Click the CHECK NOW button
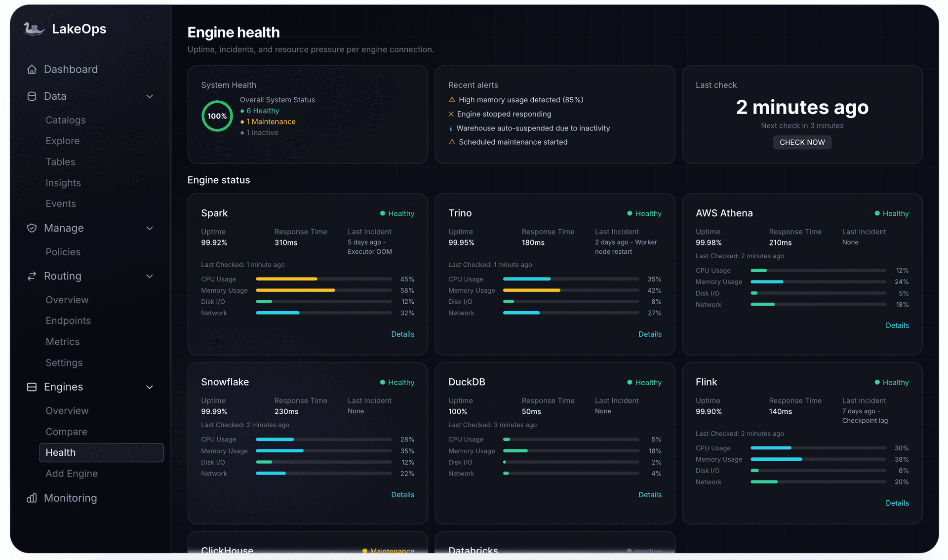The height and width of the screenshot is (560, 948). pos(802,142)
